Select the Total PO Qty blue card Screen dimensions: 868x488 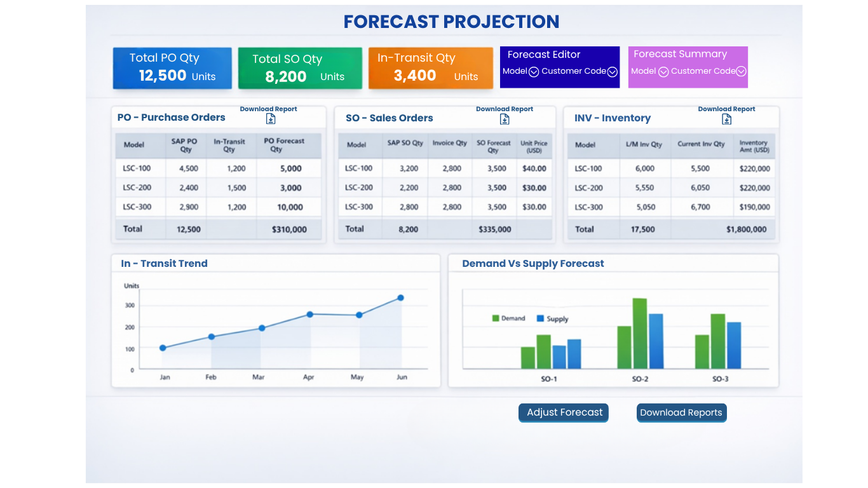coord(172,67)
